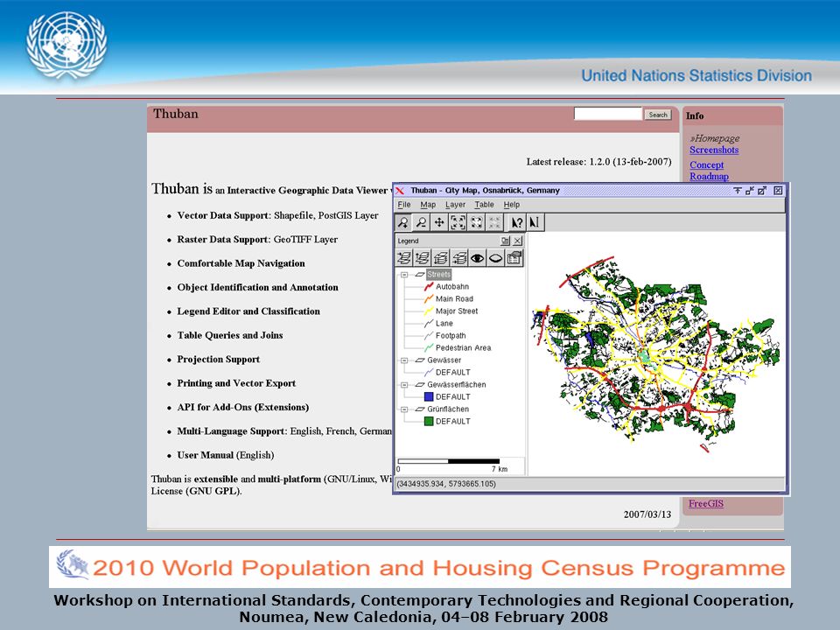Open the FreeGIS link
840x630 pixels.
click(x=706, y=504)
